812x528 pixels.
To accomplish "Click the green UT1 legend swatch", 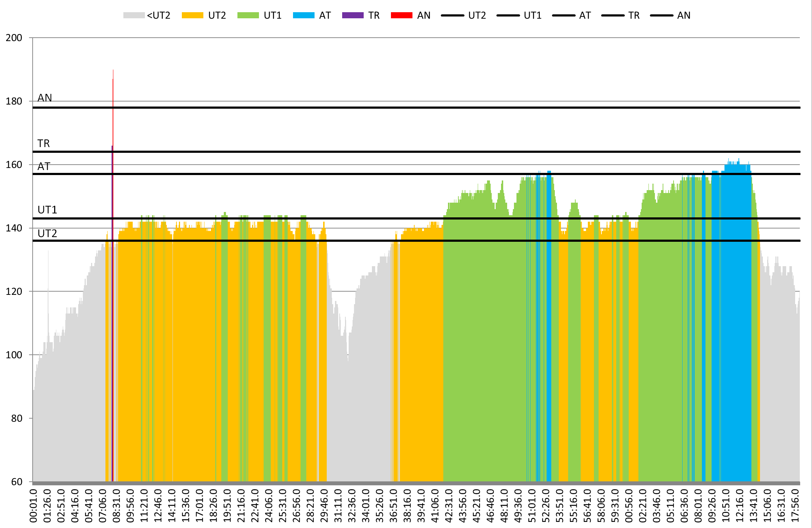I will (248, 15).
